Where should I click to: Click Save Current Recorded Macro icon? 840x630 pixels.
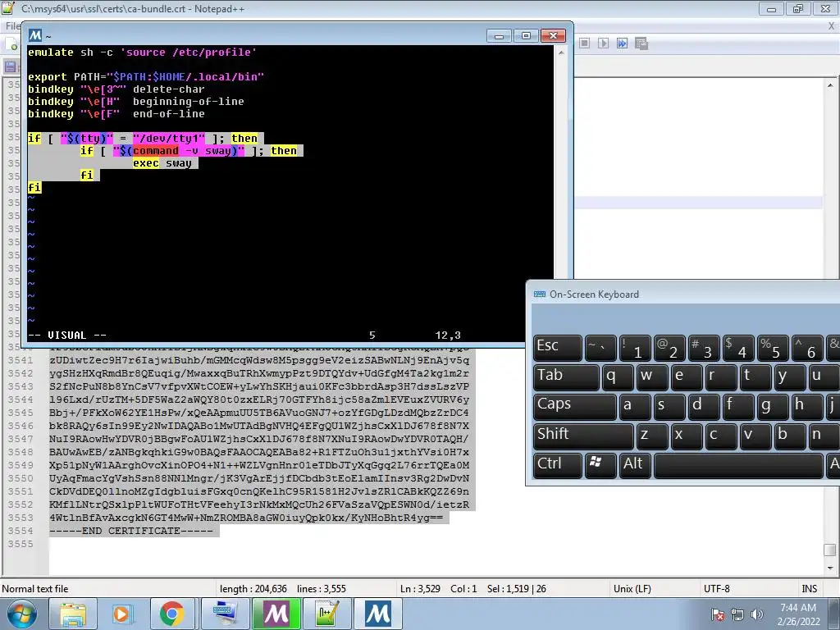click(x=641, y=43)
